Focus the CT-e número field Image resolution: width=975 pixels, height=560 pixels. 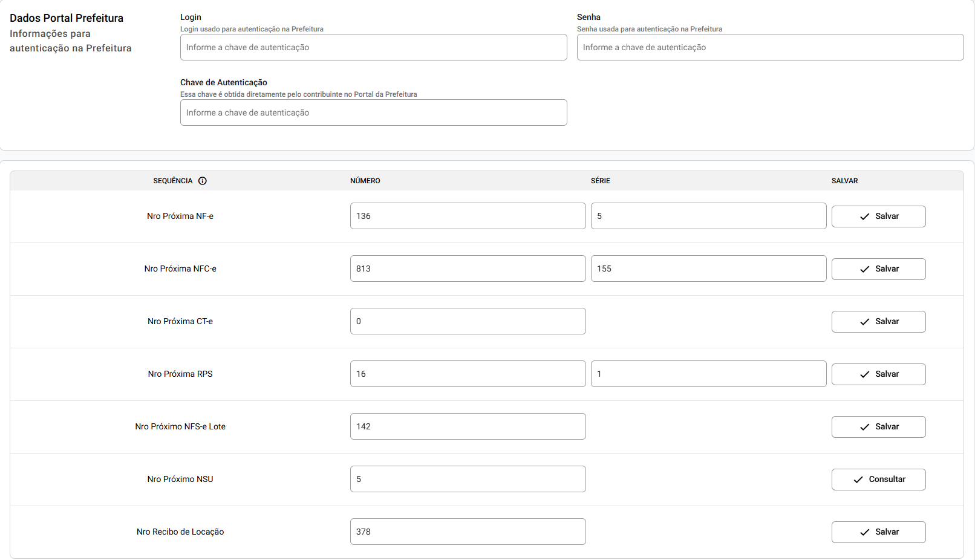pos(468,321)
